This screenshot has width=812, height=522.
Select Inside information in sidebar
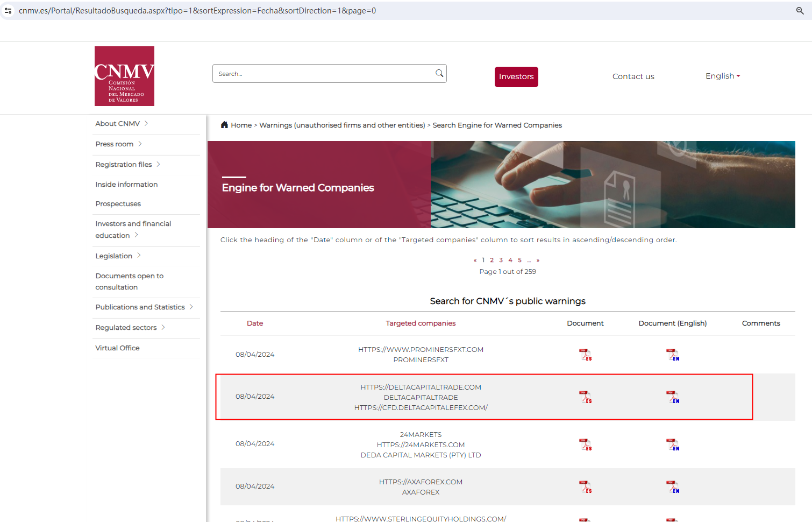click(x=126, y=185)
